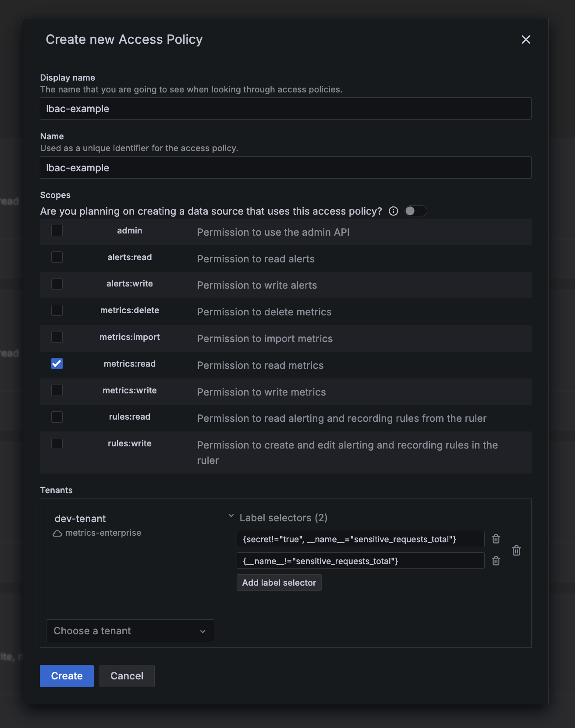Close the Create new Access Policy dialog
This screenshot has height=728, width=575.
click(526, 39)
